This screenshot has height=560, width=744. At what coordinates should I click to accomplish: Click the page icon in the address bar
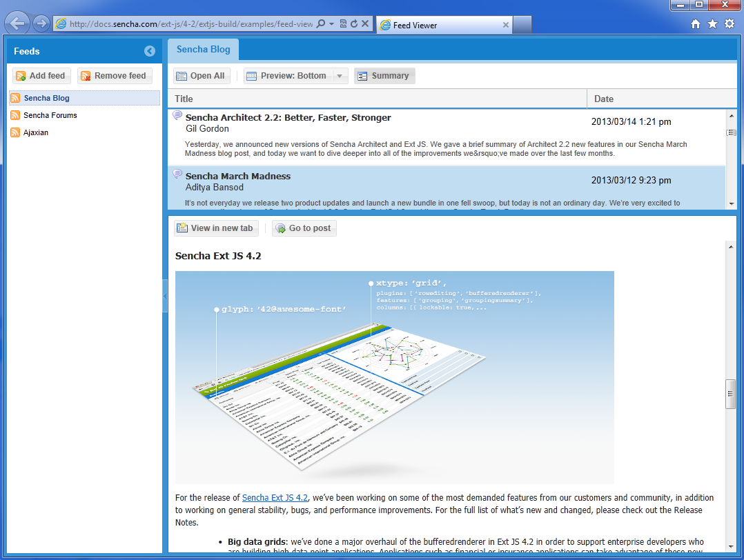[61, 23]
